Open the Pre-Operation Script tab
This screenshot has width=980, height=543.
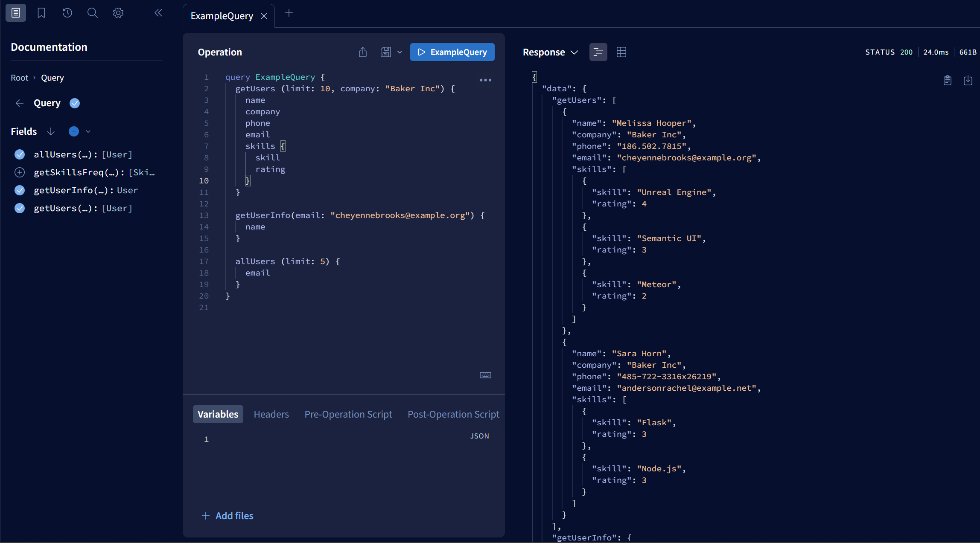[x=348, y=414]
